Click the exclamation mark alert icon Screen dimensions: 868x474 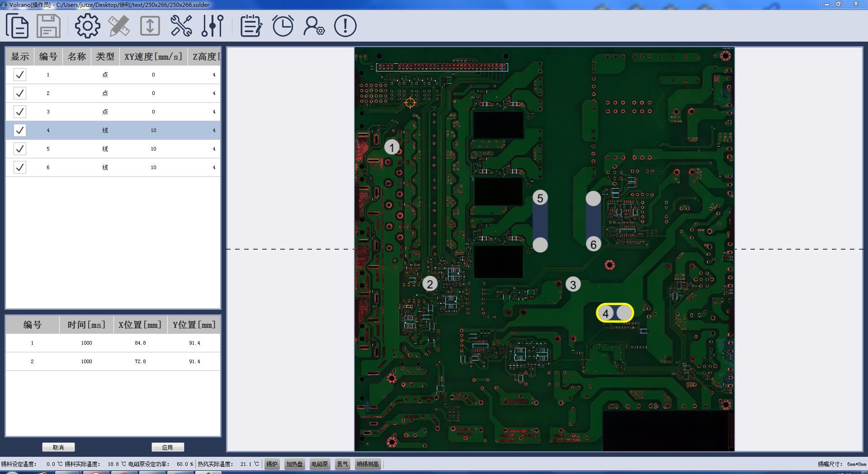click(345, 26)
